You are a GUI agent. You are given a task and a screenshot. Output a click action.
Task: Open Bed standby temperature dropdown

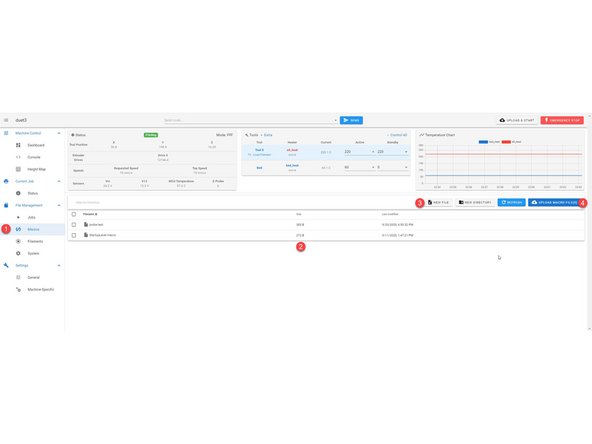point(406,167)
